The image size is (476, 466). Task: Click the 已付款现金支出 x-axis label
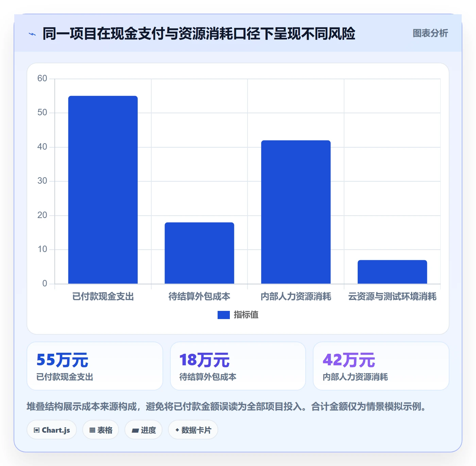pos(103,297)
